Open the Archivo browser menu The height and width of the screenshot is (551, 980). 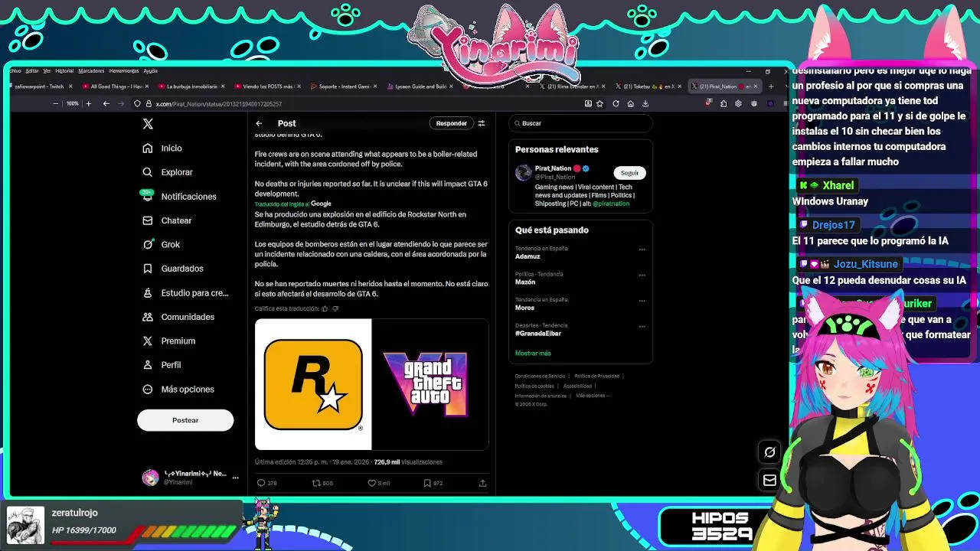(15, 70)
